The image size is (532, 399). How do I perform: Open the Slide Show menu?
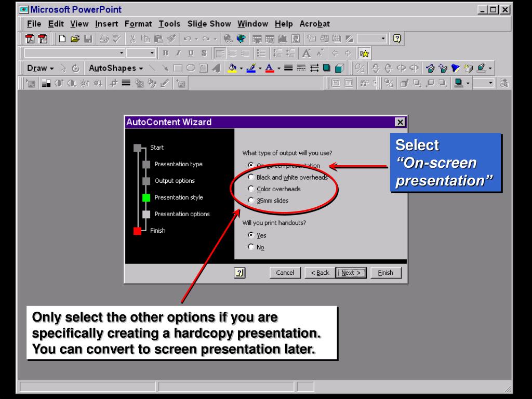[209, 24]
